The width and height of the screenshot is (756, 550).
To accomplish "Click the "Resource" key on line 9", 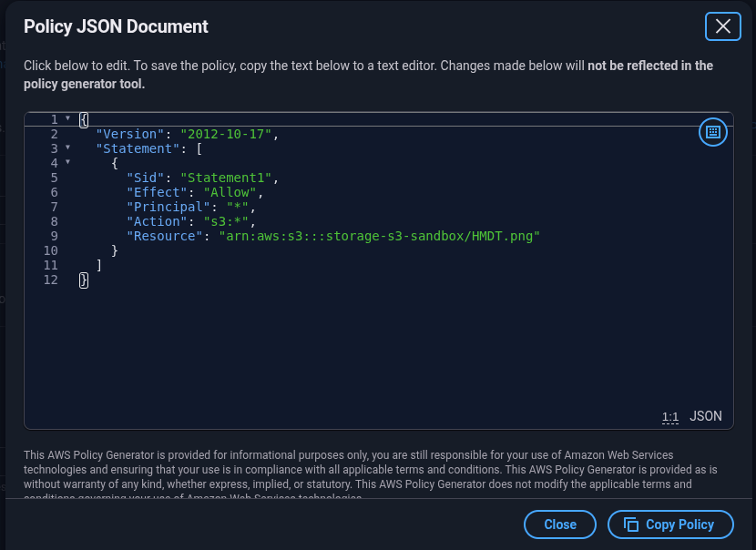I will click(165, 236).
